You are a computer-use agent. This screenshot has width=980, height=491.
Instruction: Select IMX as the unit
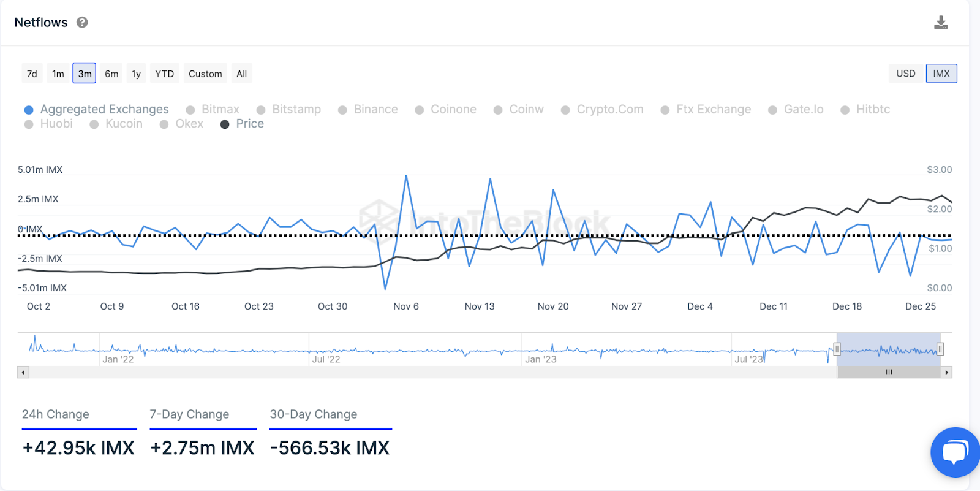(x=941, y=74)
